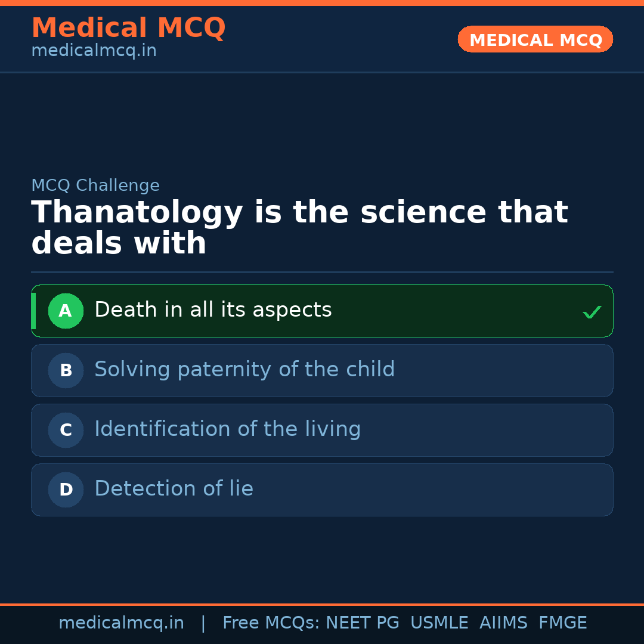The width and height of the screenshot is (644, 644).
Task: Click the orange MEDICAL MCQ badge
Action: tap(535, 40)
